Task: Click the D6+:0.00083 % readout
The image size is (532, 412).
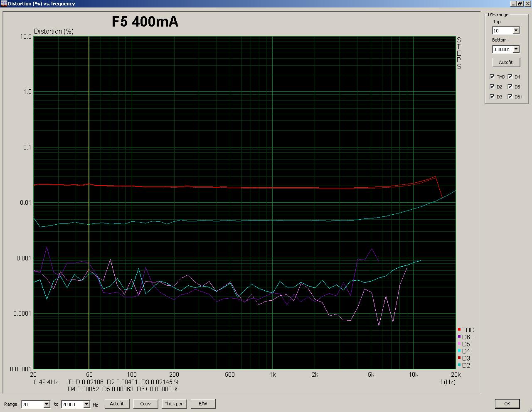Action: point(158,389)
